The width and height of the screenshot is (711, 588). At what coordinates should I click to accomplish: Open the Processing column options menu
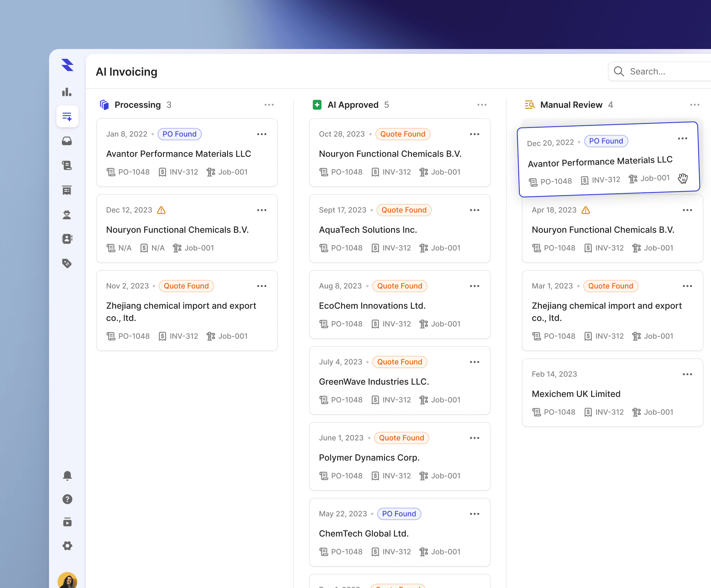[269, 105]
